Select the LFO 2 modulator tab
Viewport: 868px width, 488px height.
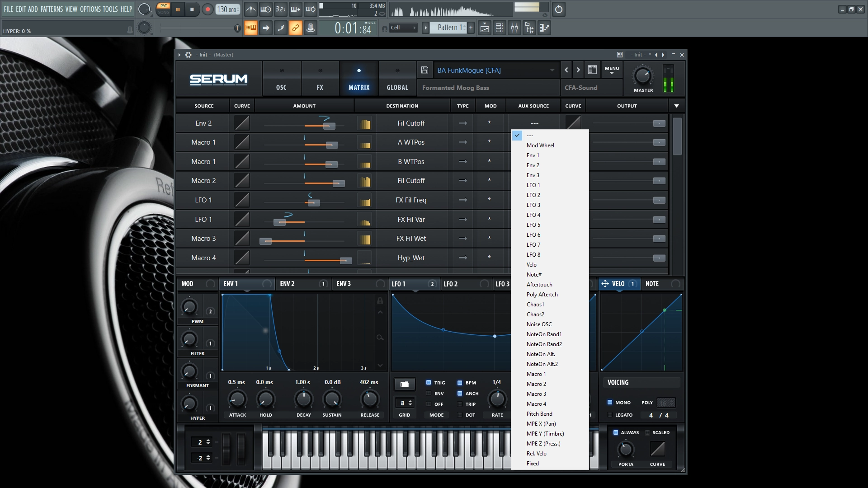click(467, 284)
